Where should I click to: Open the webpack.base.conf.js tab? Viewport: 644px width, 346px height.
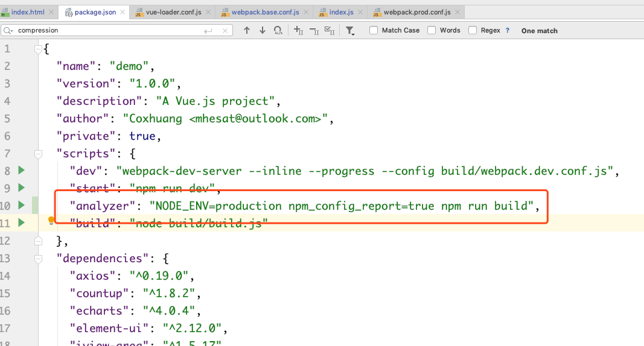pos(266,12)
